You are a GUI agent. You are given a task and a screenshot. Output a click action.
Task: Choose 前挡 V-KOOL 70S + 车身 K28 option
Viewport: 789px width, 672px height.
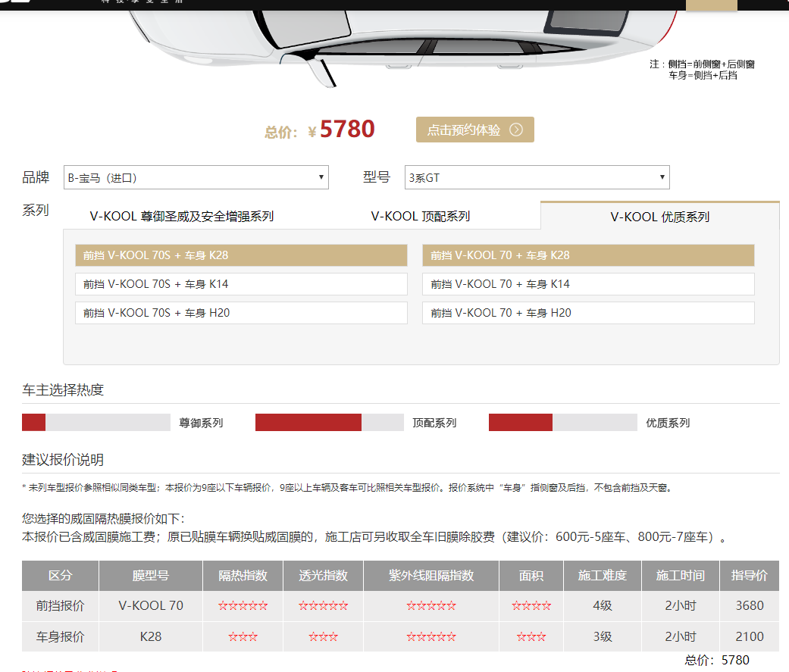[x=241, y=255]
